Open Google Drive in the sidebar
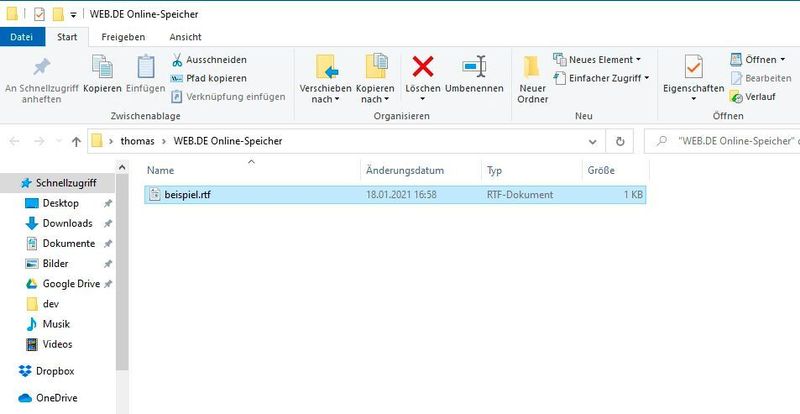 point(71,284)
